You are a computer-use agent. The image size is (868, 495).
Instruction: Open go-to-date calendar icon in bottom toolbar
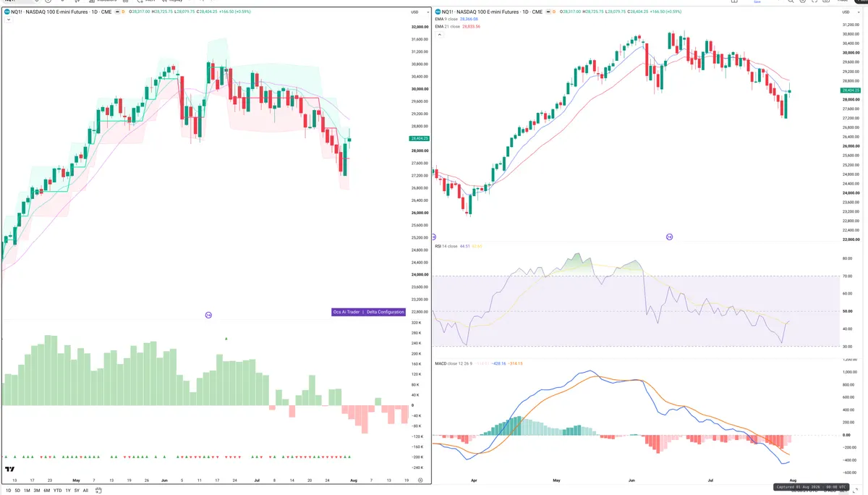[x=98, y=490]
